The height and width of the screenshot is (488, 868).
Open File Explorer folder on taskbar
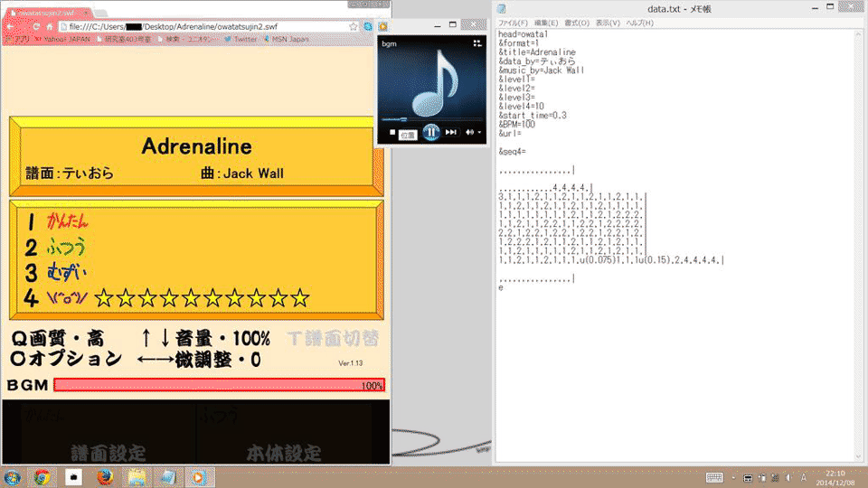coord(137,477)
